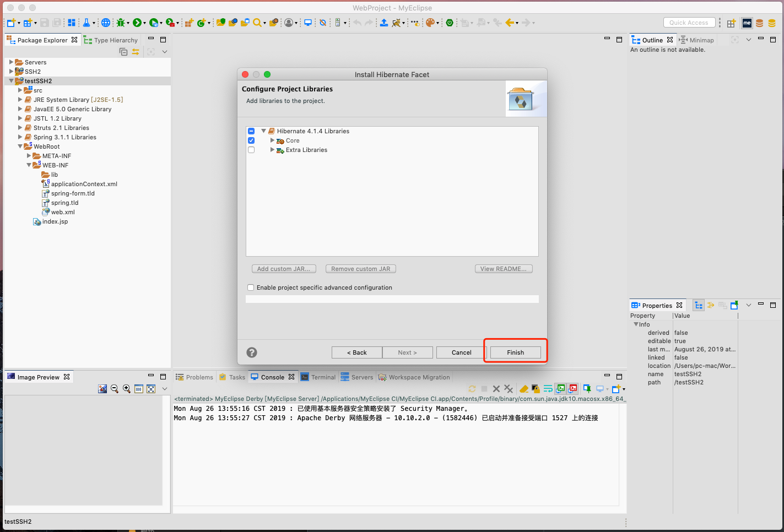
Task: Expand the SSH2 project node
Action: (x=11, y=72)
